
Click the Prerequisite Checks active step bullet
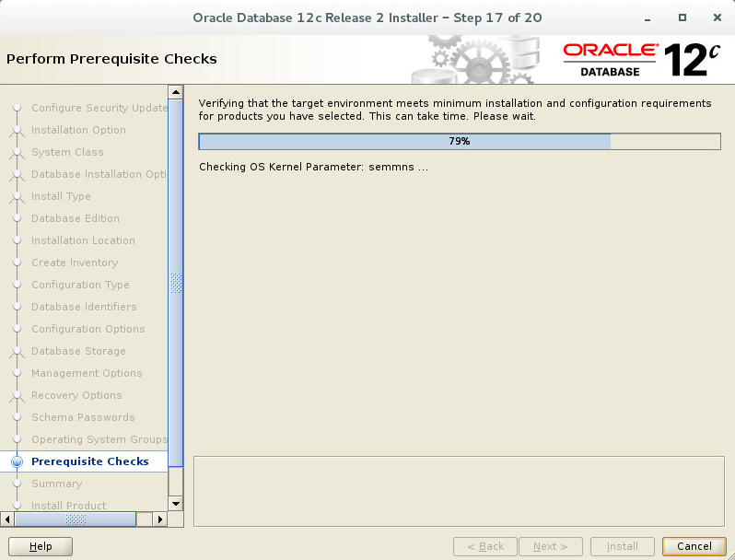tap(17, 461)
